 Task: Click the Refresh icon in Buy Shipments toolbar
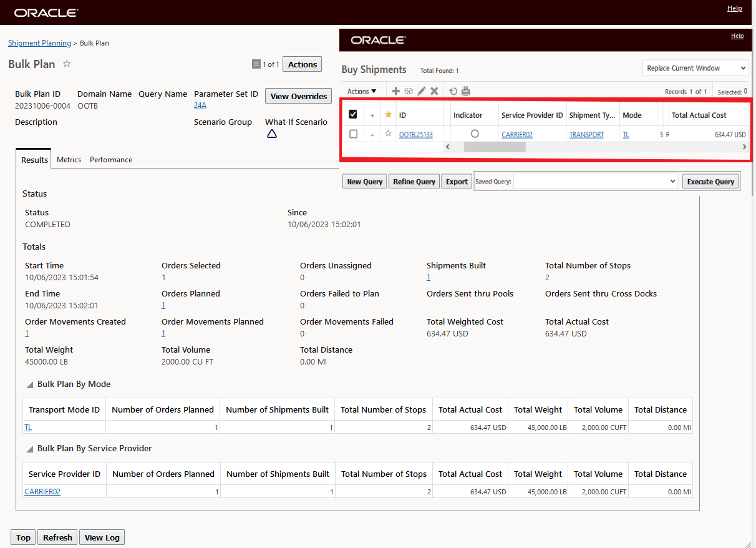453,91
